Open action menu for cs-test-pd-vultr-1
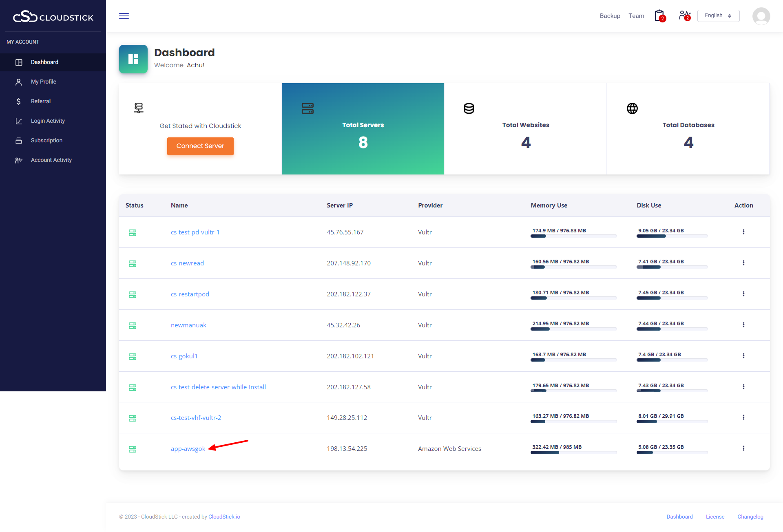The height and width of the screenshot is (532, 783). [x=743, y=232]
